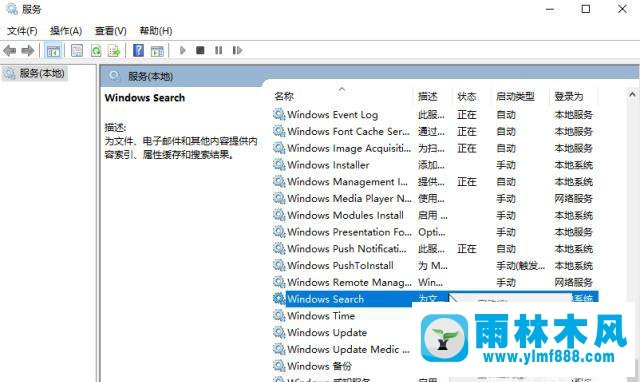Maximize the Services window
Viewport: 640px width, 382px height.
point(586,9)
